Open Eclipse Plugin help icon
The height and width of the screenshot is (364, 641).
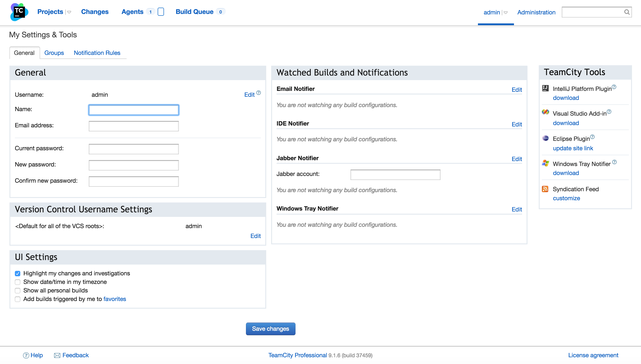point(592,137)
